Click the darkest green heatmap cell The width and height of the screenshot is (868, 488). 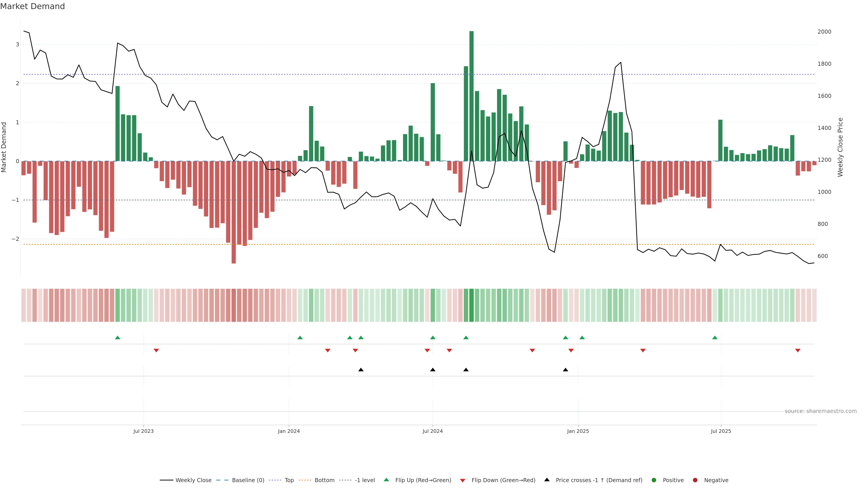tap(471, 305)
